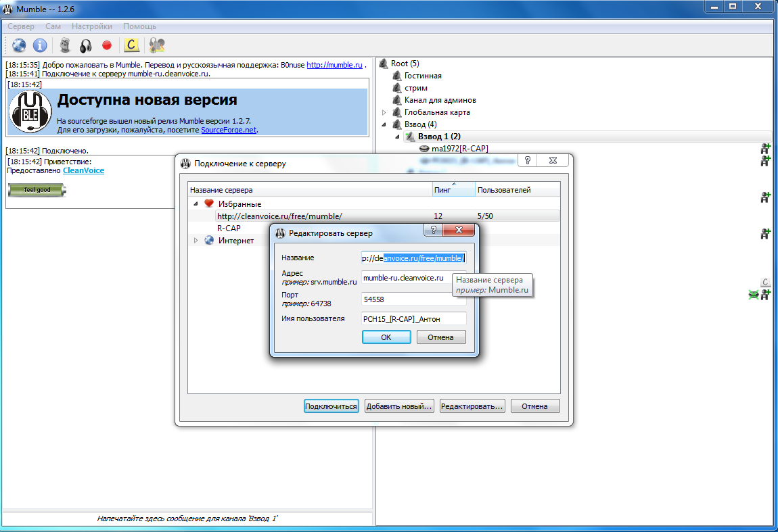Viewport: 778px width, 532px height.
Task: Click the Редактировать... button
Action: click(x=472, y=406)
